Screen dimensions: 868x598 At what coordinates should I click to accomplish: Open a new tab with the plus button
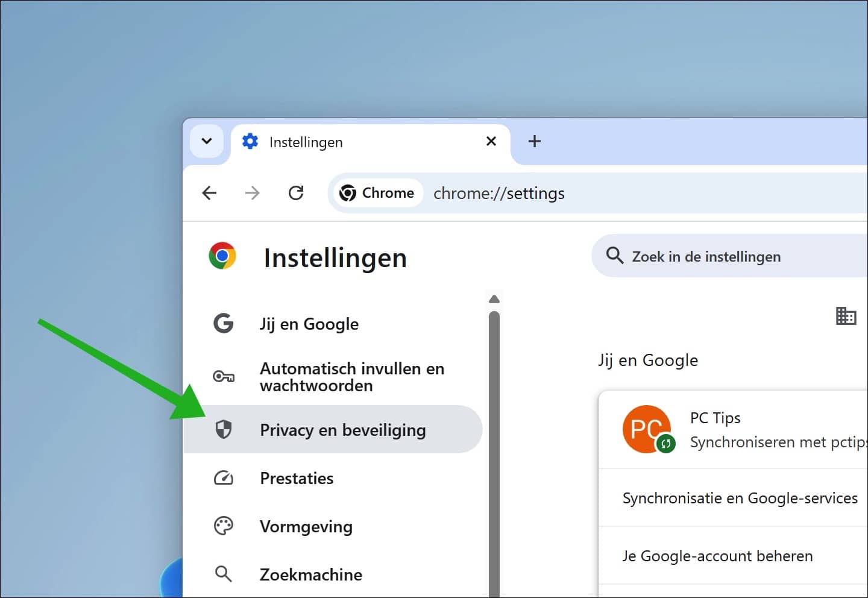point(534,141)
